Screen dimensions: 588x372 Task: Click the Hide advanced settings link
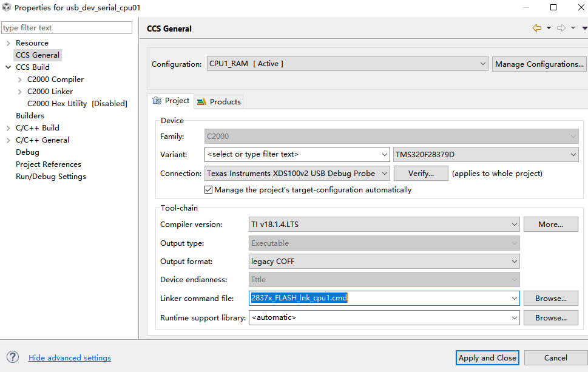pyautogui.click(x=70, y=358)
